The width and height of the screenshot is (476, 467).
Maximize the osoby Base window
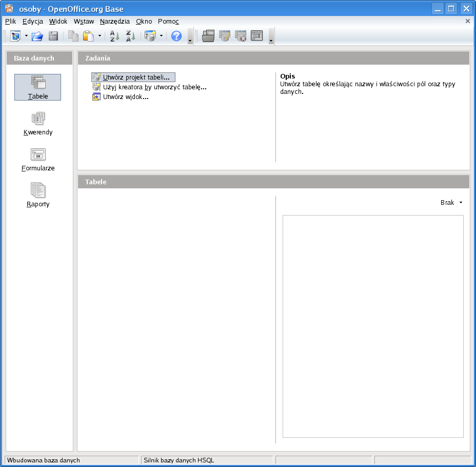click(451, 9)
